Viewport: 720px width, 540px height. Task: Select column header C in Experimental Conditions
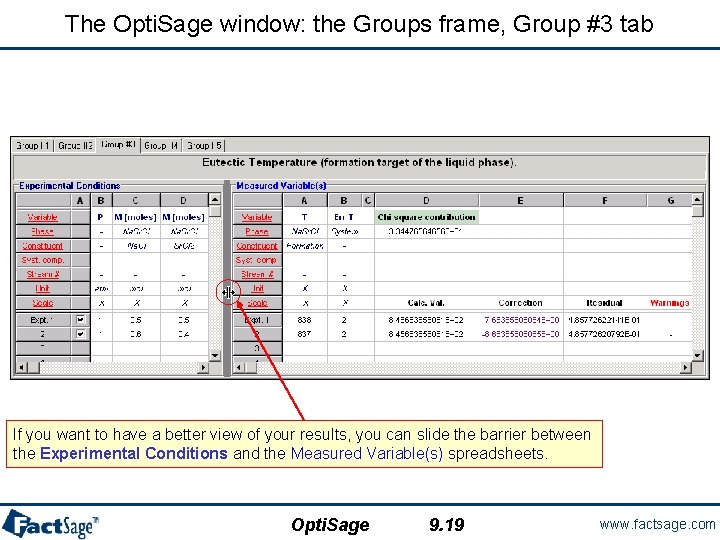[136, 201]
